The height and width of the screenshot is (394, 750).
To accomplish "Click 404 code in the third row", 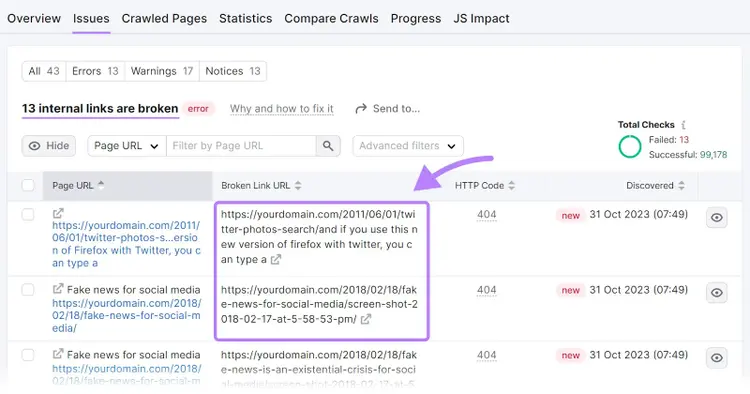I will [486, 355].
